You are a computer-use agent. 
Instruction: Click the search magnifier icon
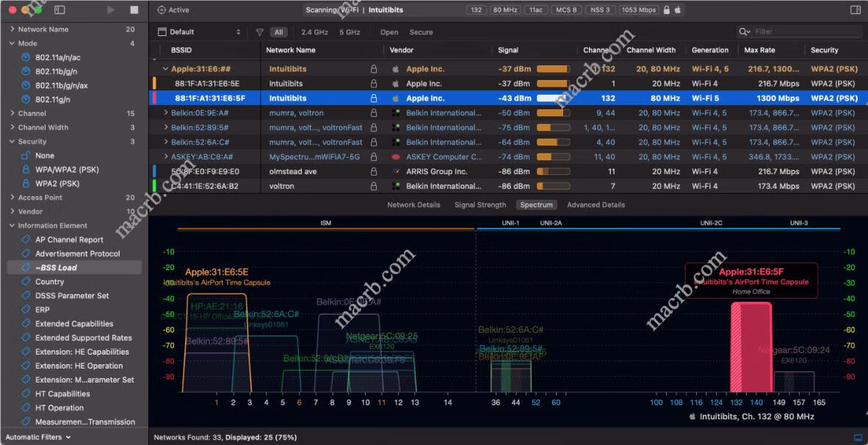[x=743, y=32]
